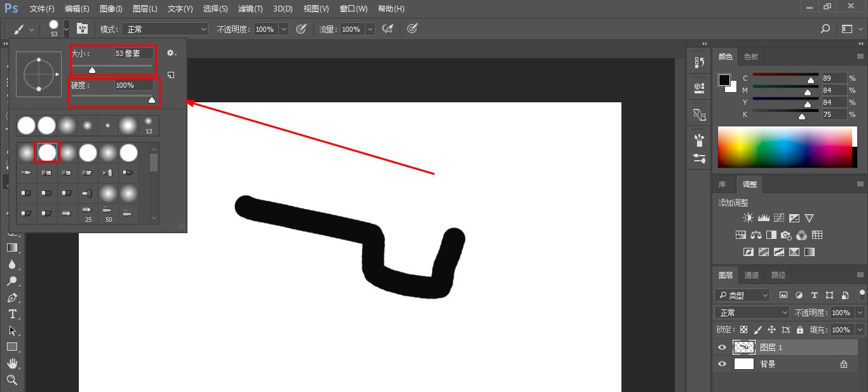Select the Path Selection arrow tool
Image resolution: width=868 pixels, height=392 pixels.
12,330
